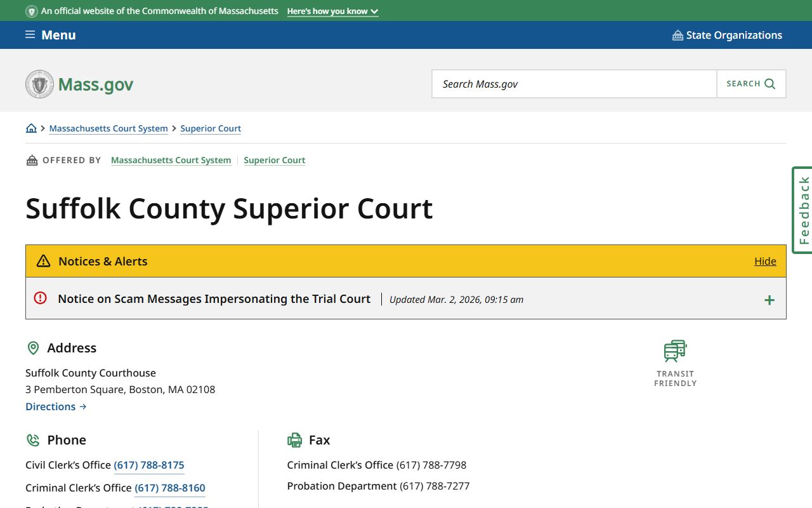
Task: Hide the Notices & Alerts section
Action: (765, 261)
